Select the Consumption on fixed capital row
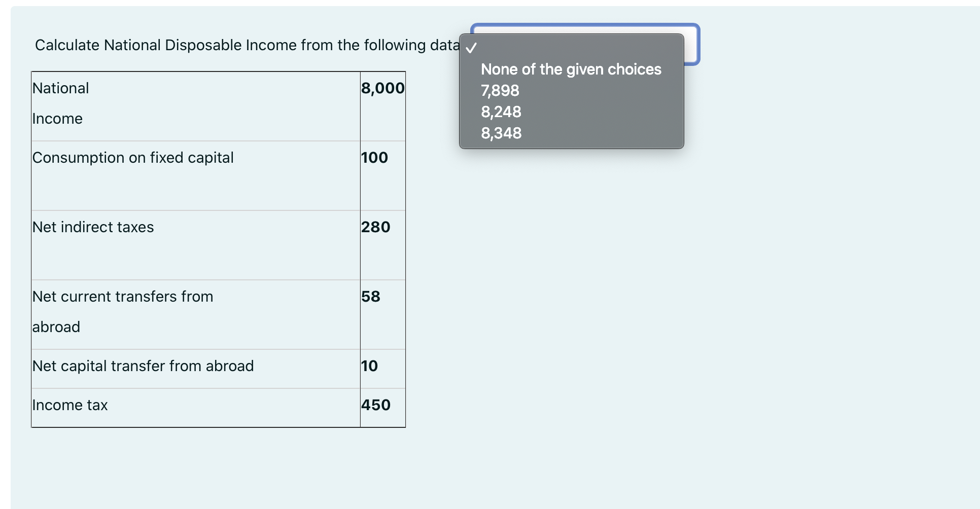This screenshot has width=980, height=509. click(133, 157)
